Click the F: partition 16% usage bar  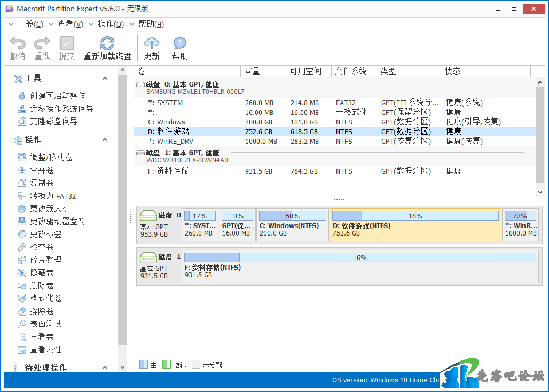pyautogui.click(x=359, y=258)
